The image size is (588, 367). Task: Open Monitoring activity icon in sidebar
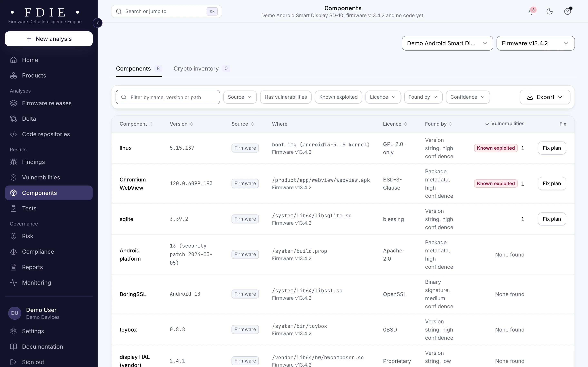(x=14, y=283)
